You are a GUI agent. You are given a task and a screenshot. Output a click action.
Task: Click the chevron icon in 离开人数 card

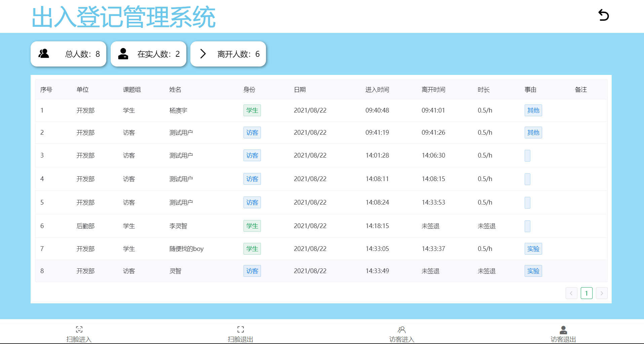203,54
